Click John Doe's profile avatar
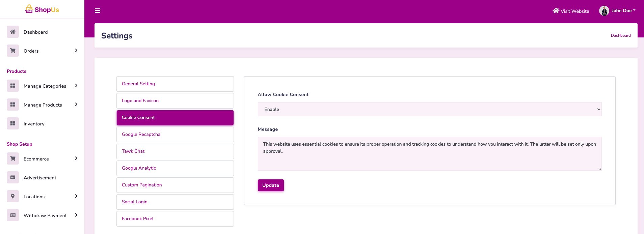The height and width of the screenshot is (234, 644). coord(604,11)
